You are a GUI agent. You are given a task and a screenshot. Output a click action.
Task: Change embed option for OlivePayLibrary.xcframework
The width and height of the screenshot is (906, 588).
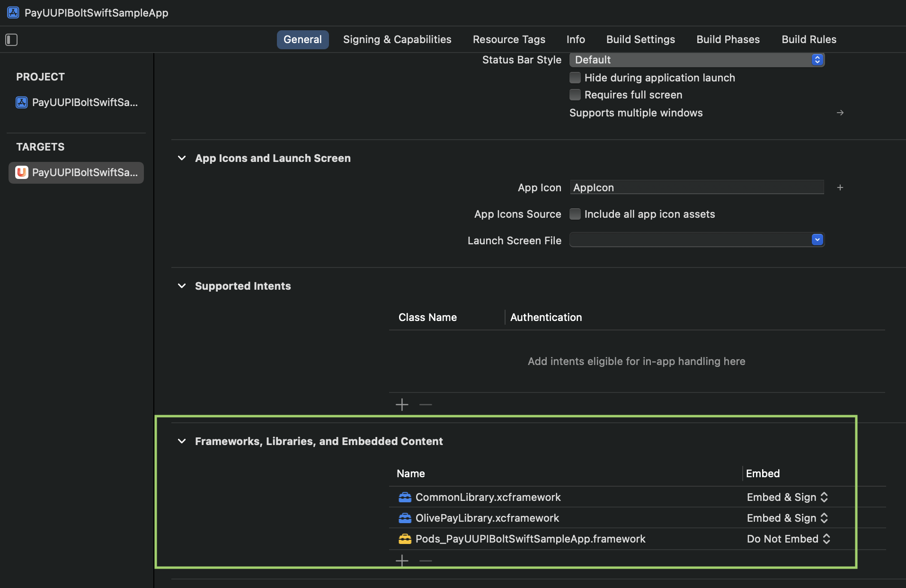[x=788, y=518]
